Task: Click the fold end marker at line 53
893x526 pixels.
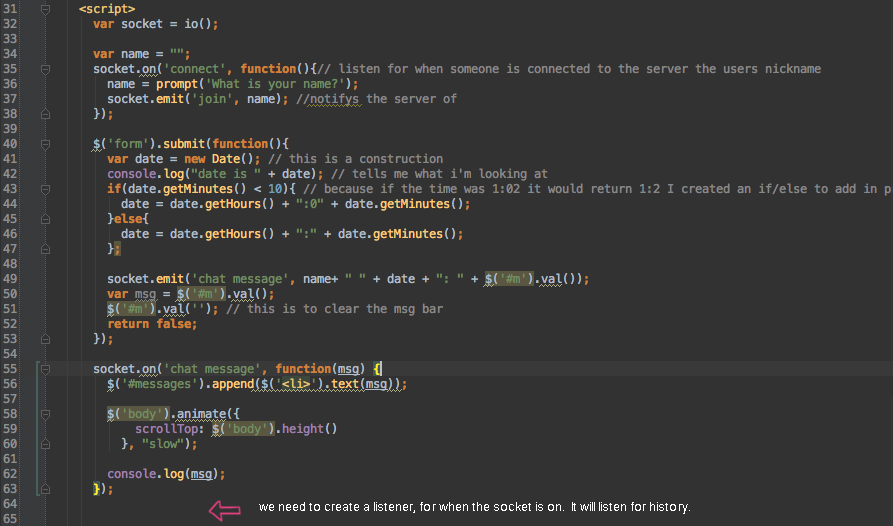Action: [46, 339]
